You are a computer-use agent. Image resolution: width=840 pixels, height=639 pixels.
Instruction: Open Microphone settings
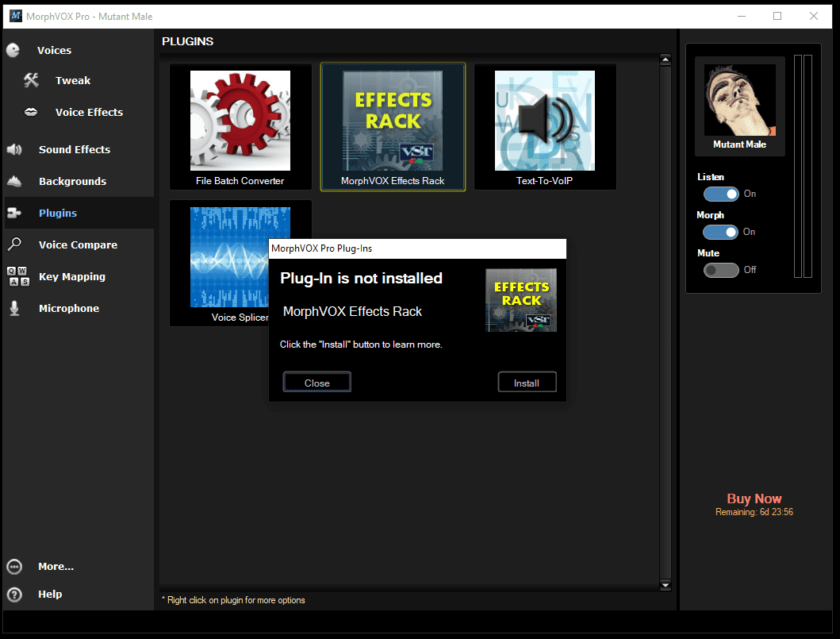tap(68, 308)
